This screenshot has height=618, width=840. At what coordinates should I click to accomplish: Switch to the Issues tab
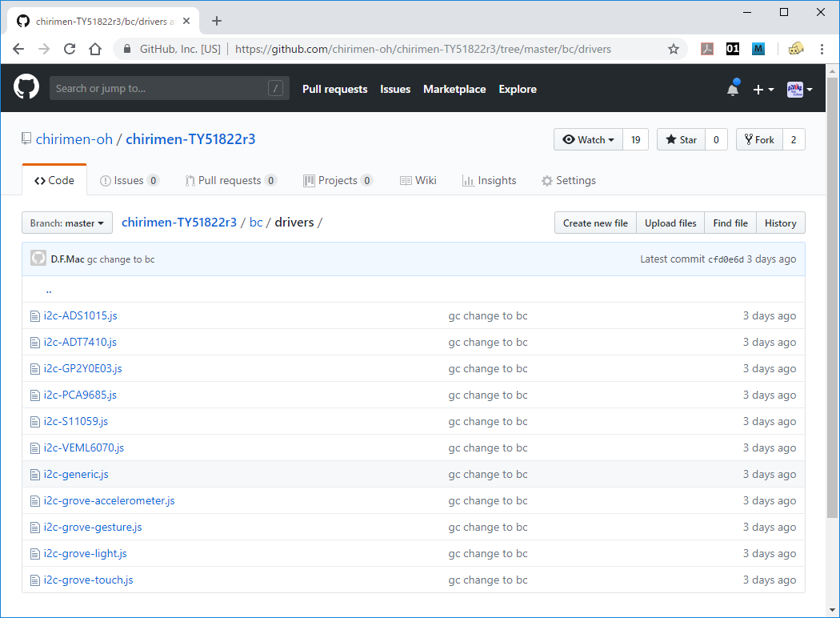pyautogui.click(x=129, y=180)
